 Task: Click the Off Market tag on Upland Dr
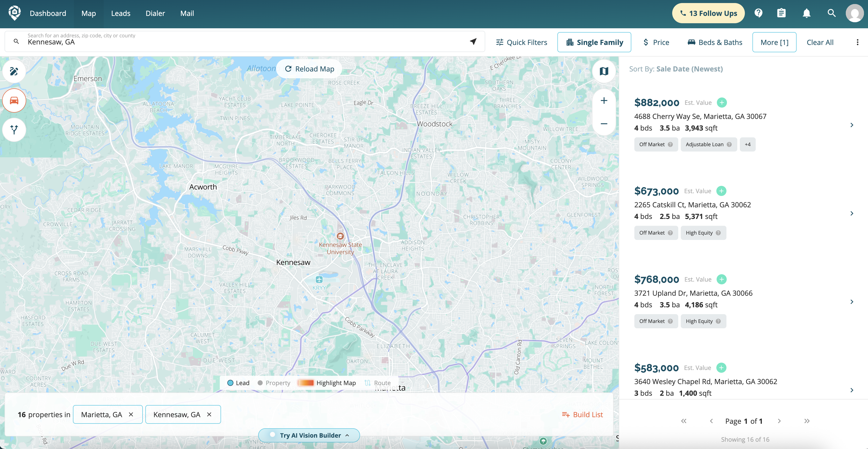(656, 321)
